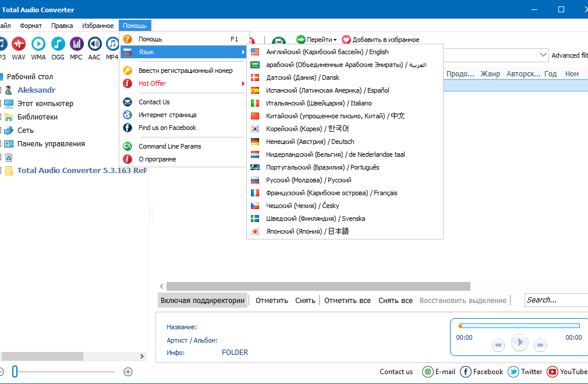The width and height of the screenshot is (588, 384).
Task: Click the Отметить button
Action: coord(272,300)
